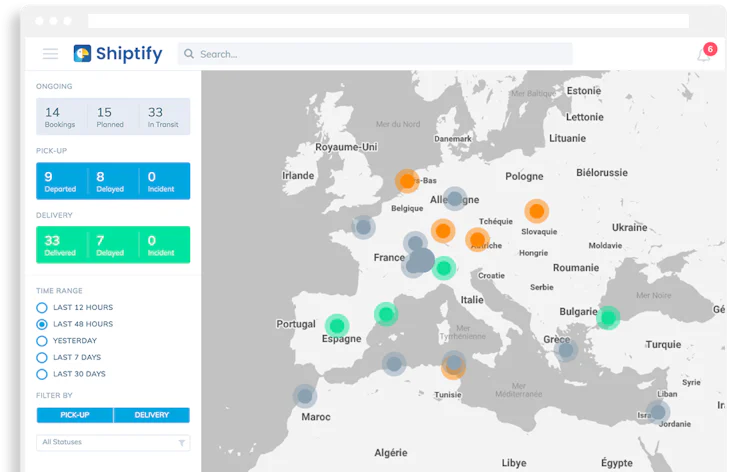Select the Yesterday time range
This screenshot has width=736, height=472.
[x=42, y=341]
